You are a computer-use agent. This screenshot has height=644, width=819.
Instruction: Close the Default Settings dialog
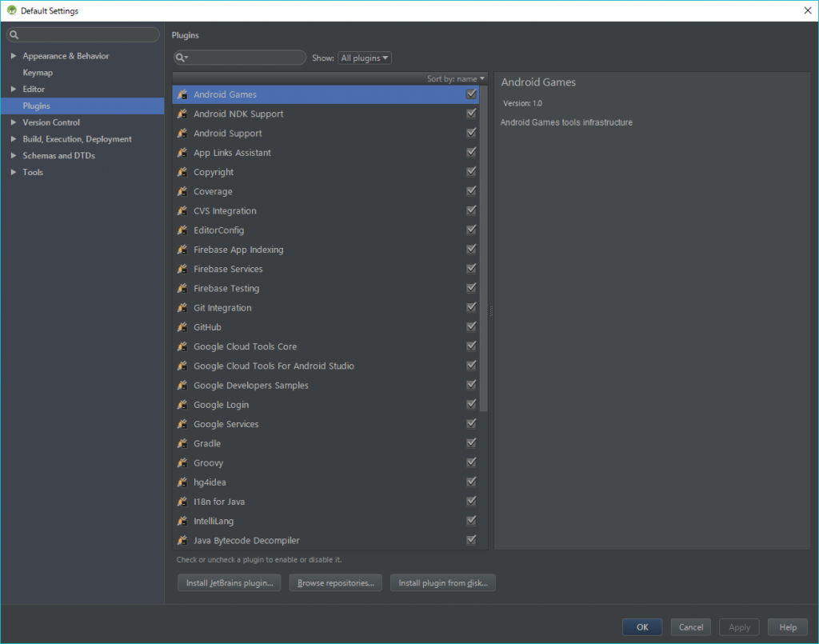[x=808, y=10]
